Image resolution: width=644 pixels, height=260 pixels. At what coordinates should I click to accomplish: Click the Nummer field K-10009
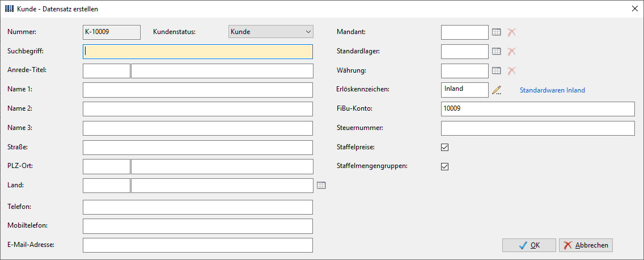112,32
